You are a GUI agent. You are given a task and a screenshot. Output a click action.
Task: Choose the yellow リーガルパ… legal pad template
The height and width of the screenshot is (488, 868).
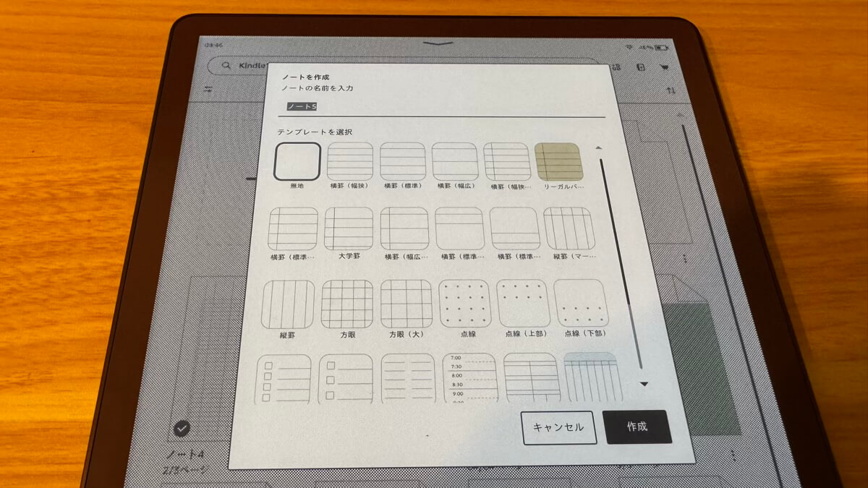coord(559,160)
